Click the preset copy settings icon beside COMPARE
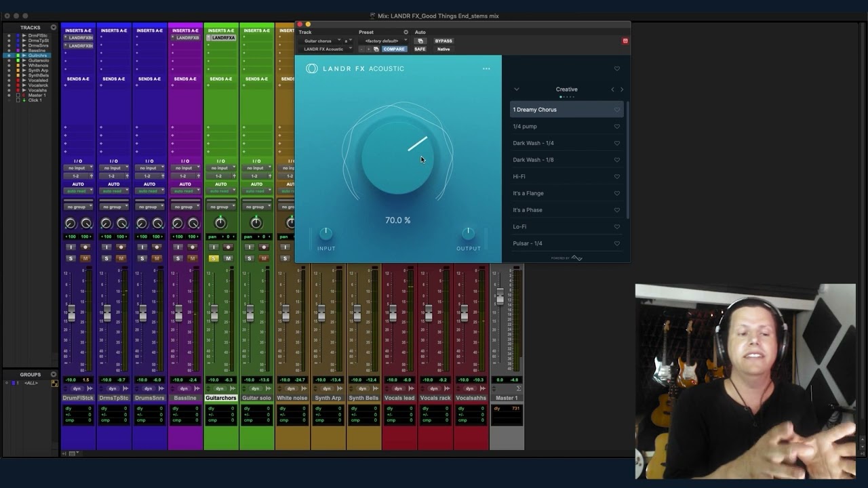The height and width of the screenshot is (488, 868). click(x=376, y=49)
